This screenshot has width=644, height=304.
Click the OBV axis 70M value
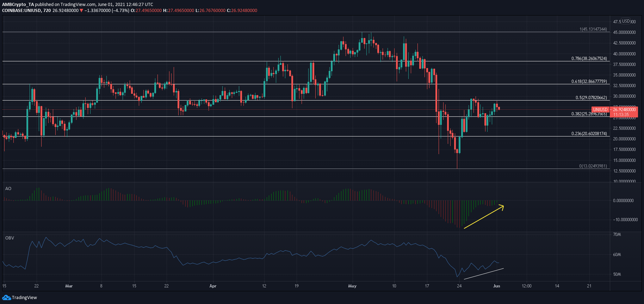click(x=617, y=235)
